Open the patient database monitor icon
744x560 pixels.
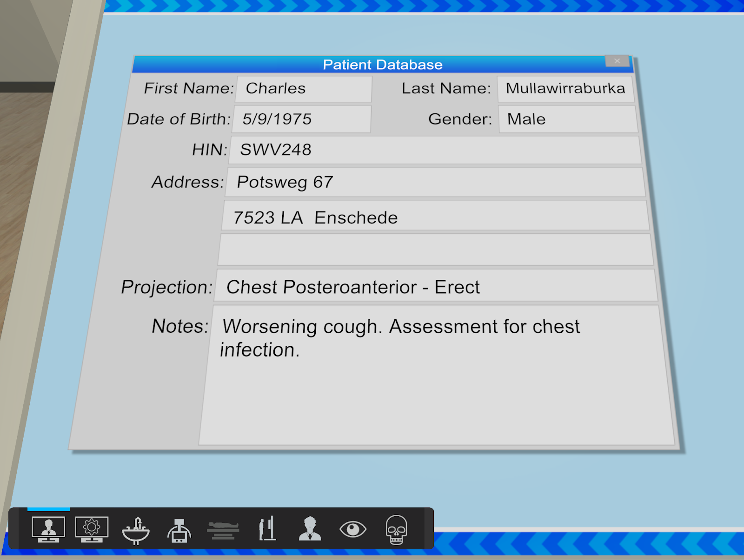point(48,529)
